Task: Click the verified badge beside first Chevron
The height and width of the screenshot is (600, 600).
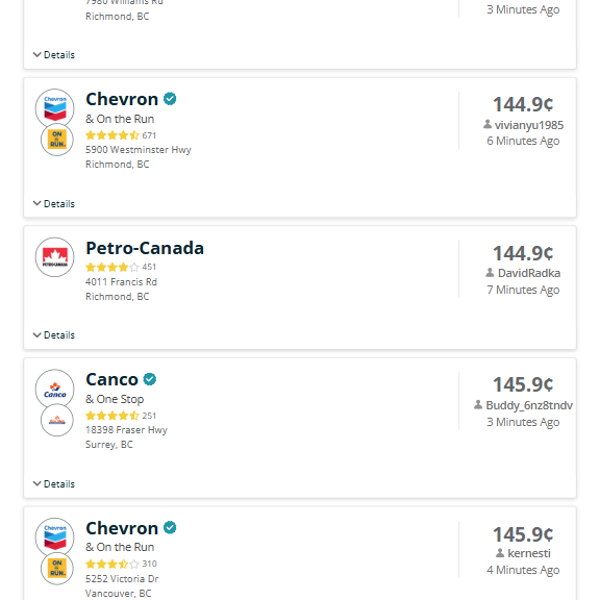Action: (171, 99)
